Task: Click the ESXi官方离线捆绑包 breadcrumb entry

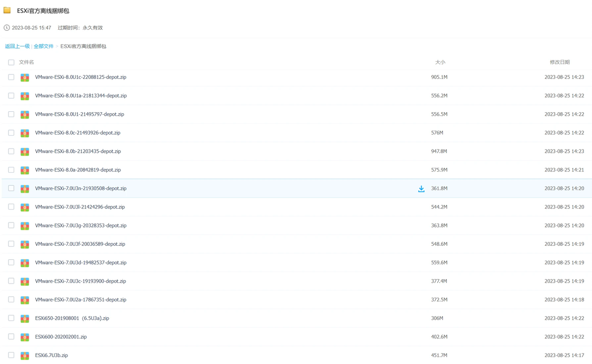Action: (83, 47)
